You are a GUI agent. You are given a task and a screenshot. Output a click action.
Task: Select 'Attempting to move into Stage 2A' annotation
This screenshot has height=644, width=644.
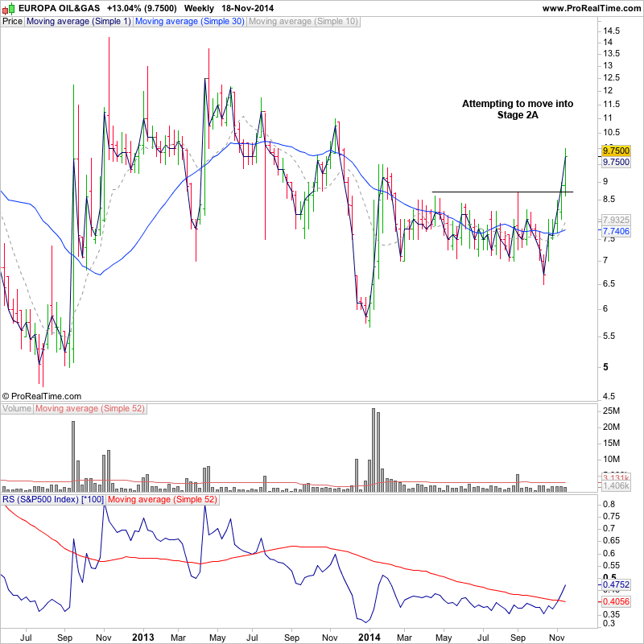[x=518, y=109]
